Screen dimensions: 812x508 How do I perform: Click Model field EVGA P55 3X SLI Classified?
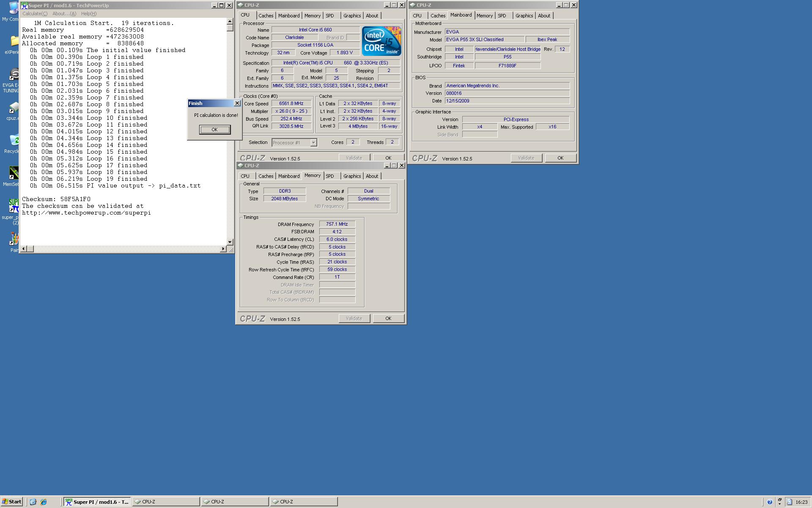tap(485, 39)
